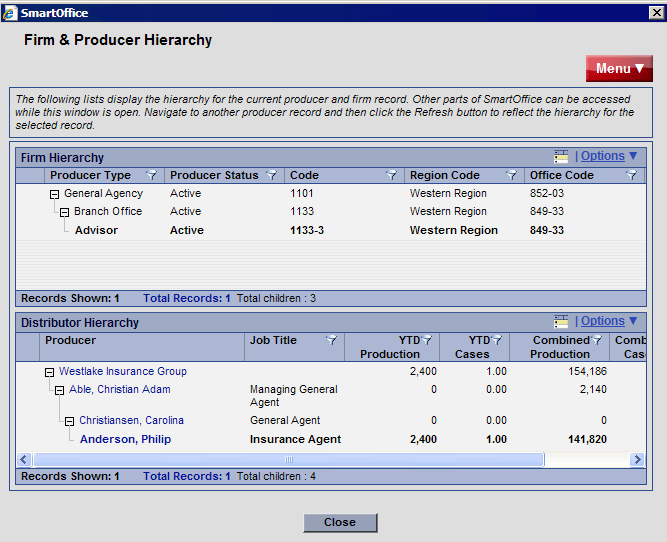Screen dimensions: 667x542
Task: Click filter icon on Producer Type column
Action: [x=151, y=175]
